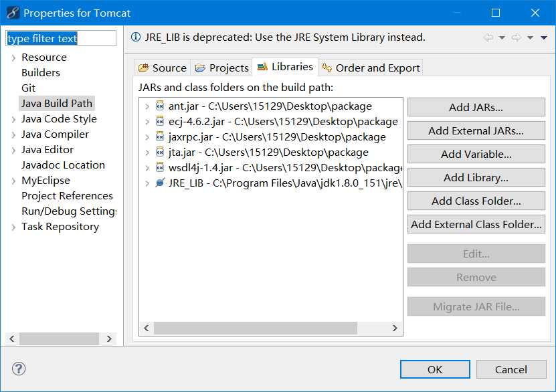The height and width of the screenshot is (392, 556).
Task: Open the forward history dropdown arrow
Action: click(x=530, y=37)
